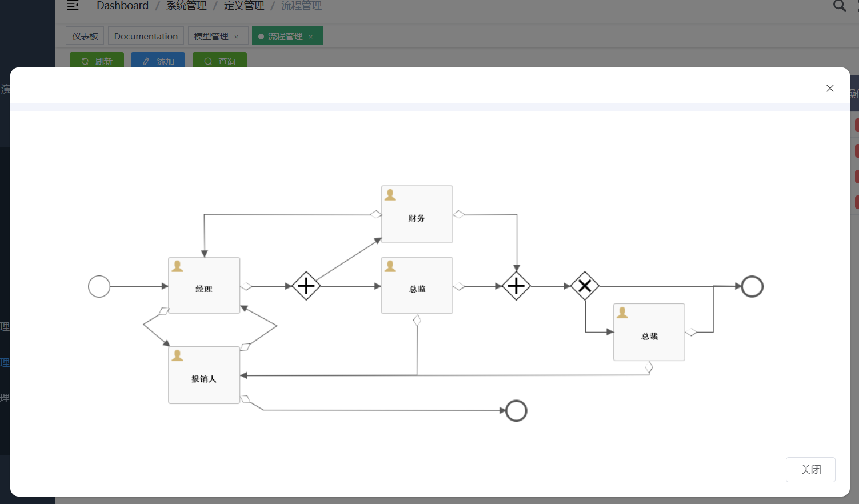Image resolution: width=859 pixels, height=504 pixels.
Task: Click the 查询 search button
Action: [219, 60]
